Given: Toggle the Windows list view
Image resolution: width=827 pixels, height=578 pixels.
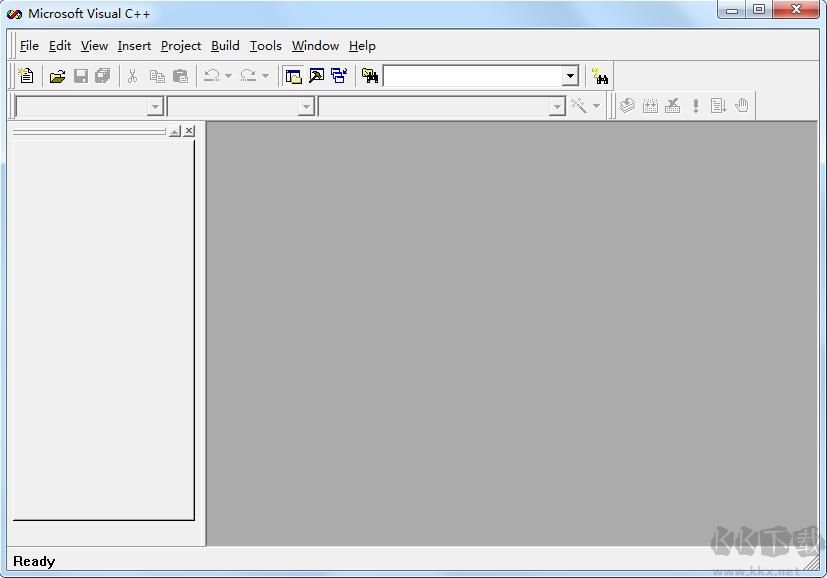Looking at the screenshot, I should click(338, 75).
